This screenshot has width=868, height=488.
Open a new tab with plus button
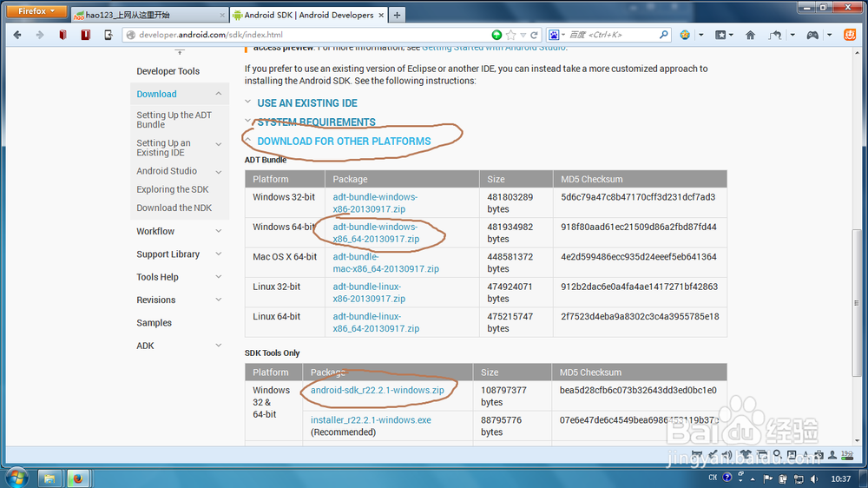397,15
